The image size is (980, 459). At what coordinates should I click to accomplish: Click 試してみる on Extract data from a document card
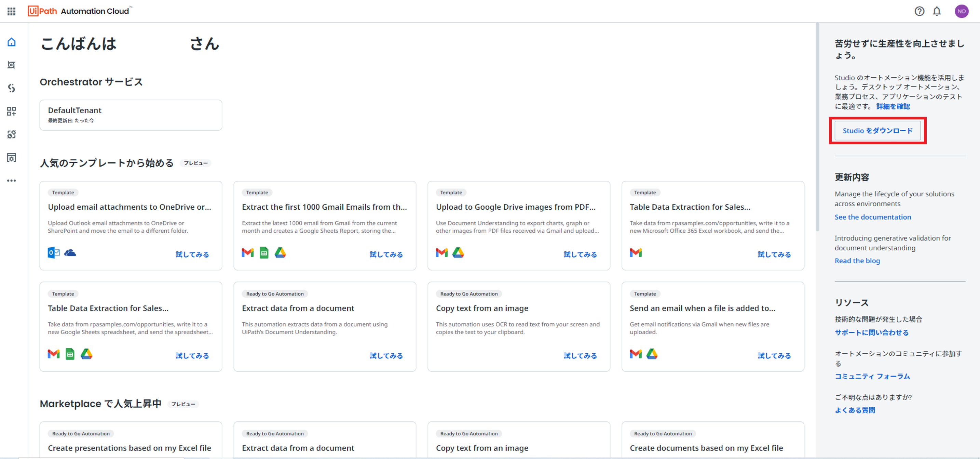point(386,355)
